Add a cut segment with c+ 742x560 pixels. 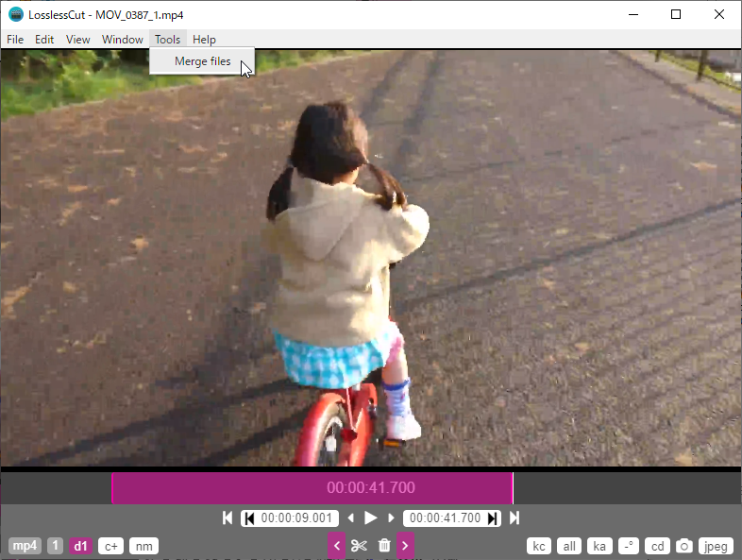click(x=110, y=546)
